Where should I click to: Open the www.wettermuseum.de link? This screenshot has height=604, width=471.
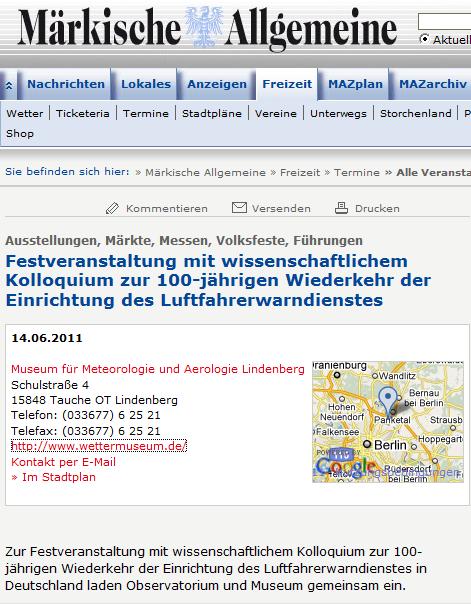pyautogui.click(x=99, y=446)
